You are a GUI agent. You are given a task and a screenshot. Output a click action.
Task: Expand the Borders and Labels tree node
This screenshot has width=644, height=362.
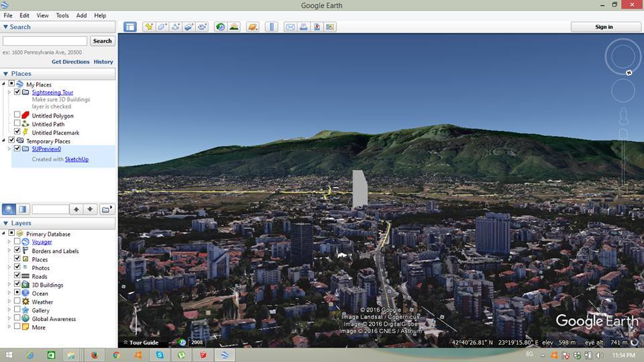coord(9,251)
